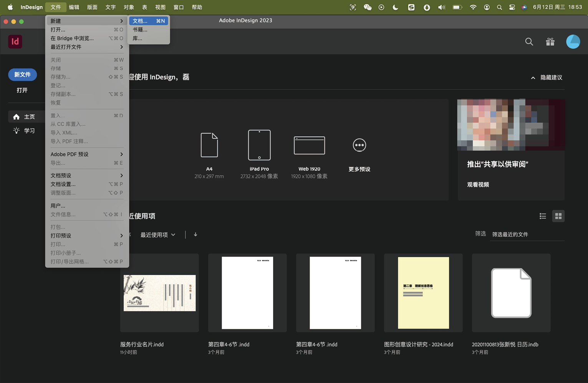Pick the Web 1920 preset icon
The height and width of the screenshot is (383, 588).
click(x=309, y=145)
